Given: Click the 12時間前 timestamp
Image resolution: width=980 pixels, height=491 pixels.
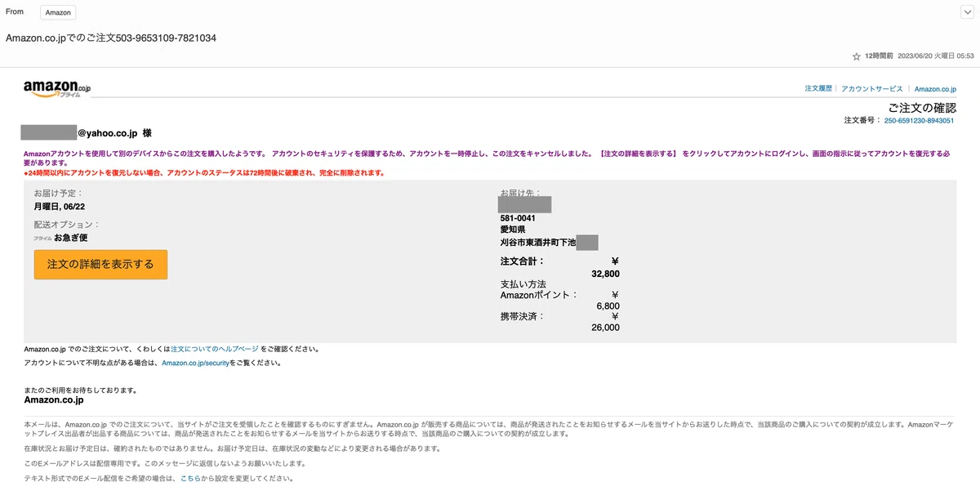Looking at the screenshot, I should coord(878,56).
